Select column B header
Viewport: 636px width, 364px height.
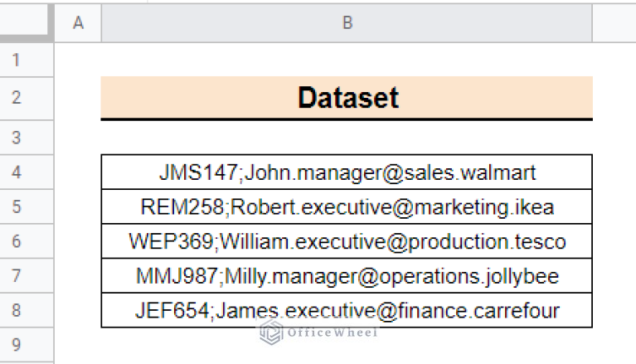347,22
